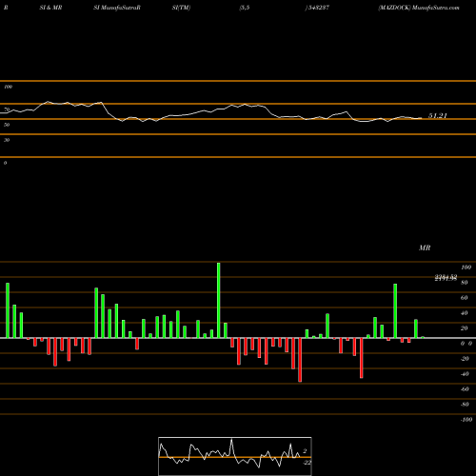Screen dimensions: 476x476
Task: Click the '(5,5' parameter text in the header
Action: coord(245,8)
